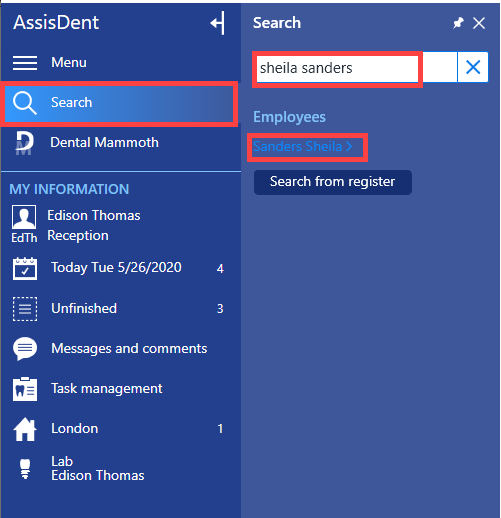Screen dimensions: 501x518
Task: Select the London home icon
Action: coord(25,429)
